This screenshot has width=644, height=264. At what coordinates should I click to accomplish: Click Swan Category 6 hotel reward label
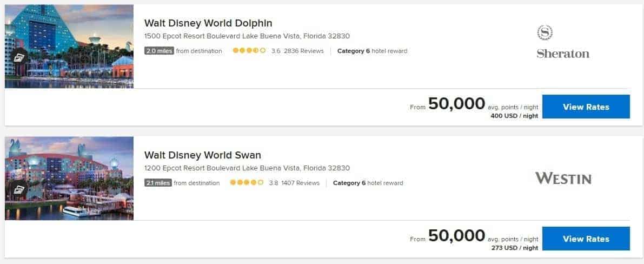[x=368, y=183]
